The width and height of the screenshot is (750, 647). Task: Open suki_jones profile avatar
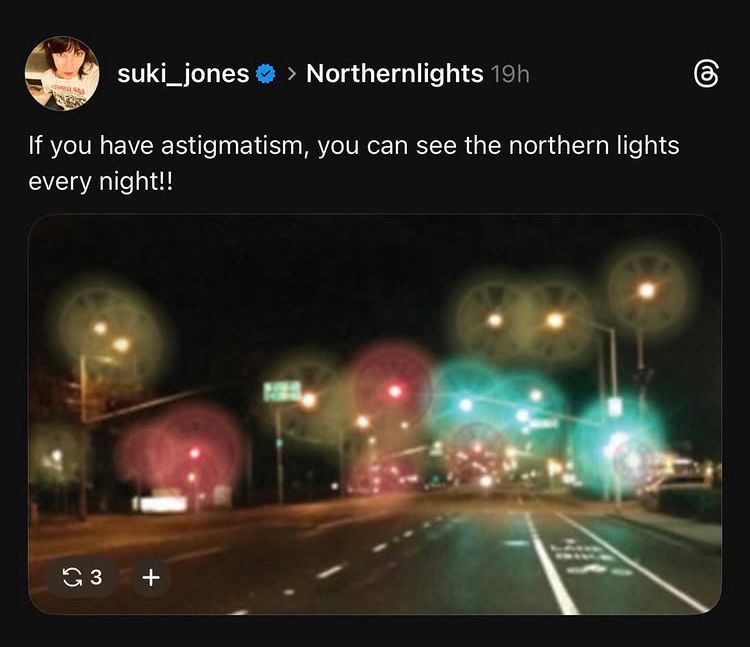click(x=62, y=74)
